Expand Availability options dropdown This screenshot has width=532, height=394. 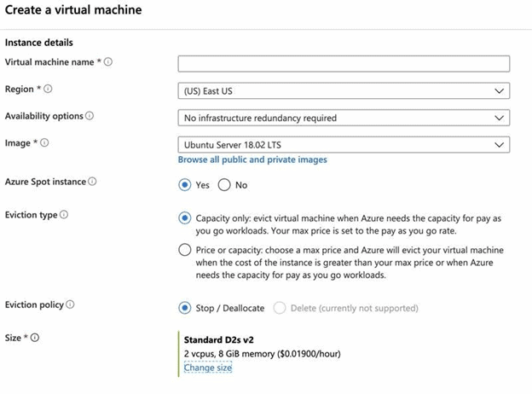point(344,118)
